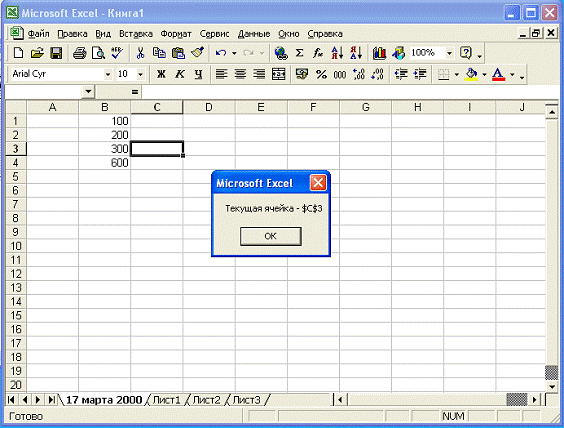Open a file using Open folder icon

(37, 53)
